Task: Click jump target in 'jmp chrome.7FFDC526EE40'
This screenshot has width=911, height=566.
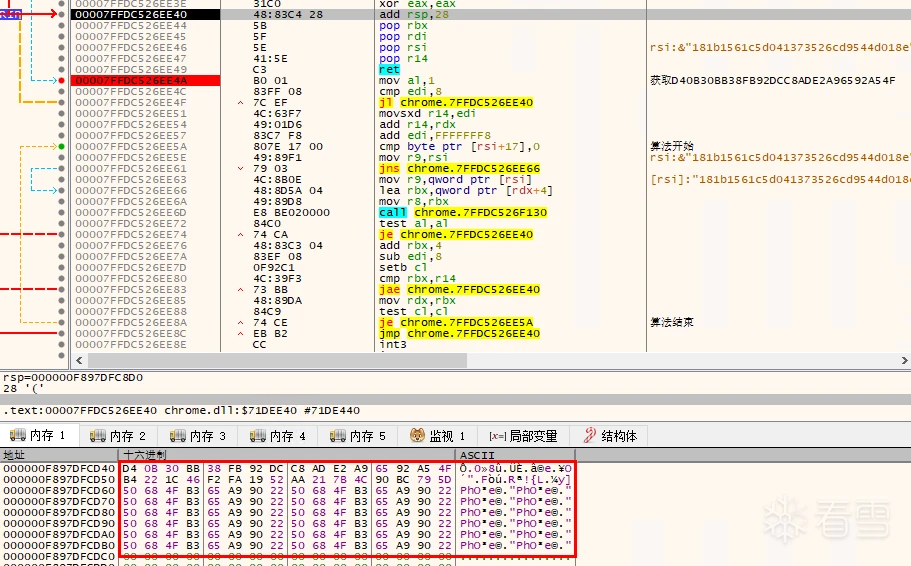Action: 474,334
